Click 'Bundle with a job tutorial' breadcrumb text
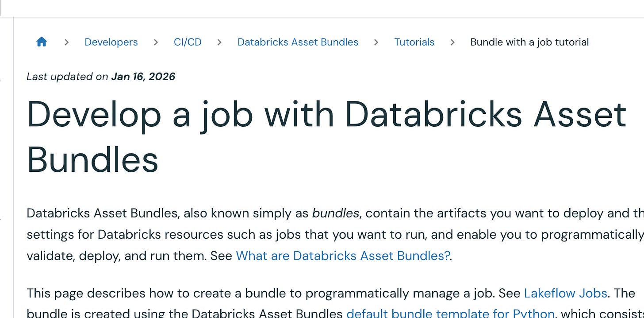This screenshot has width=644, height=318. coord(529,42)
